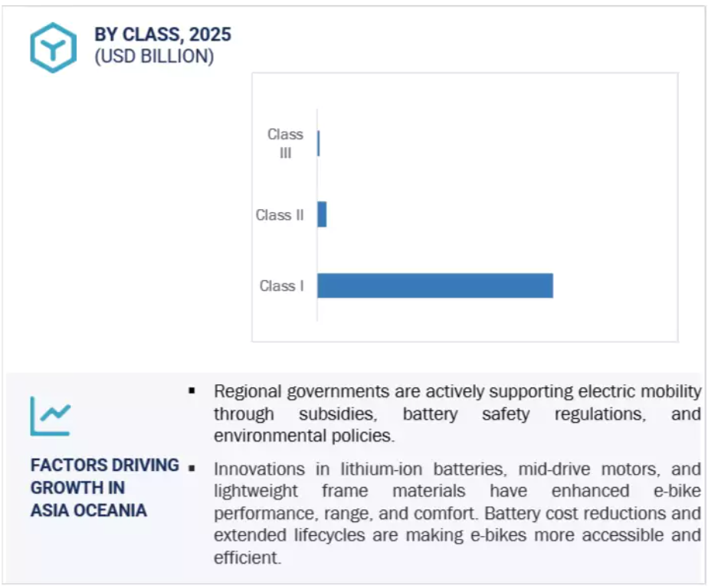Viewport: 708px width, 588px height.
Task: Click the first bullet marker
Action: (x=192, y=390)
